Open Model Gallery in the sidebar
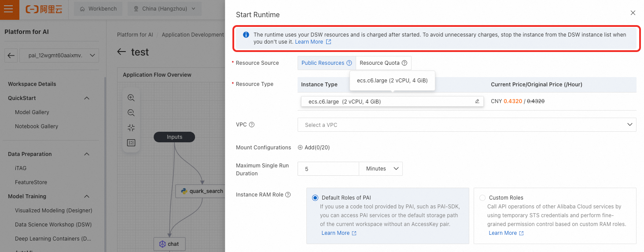 (x=32, y=112)
